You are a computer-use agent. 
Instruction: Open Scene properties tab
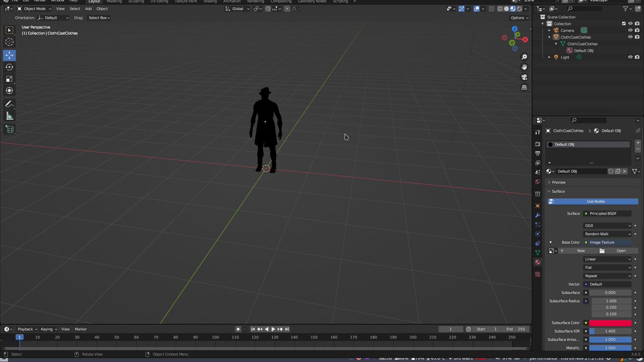pyautogui.click(x=537, y=172)
